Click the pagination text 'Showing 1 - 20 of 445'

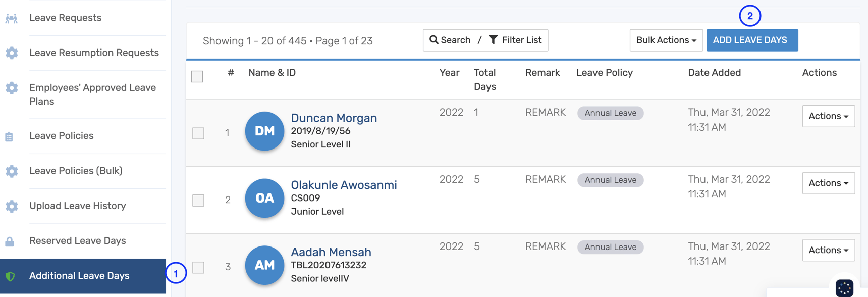pyautogui.click(x=255, y=41)
